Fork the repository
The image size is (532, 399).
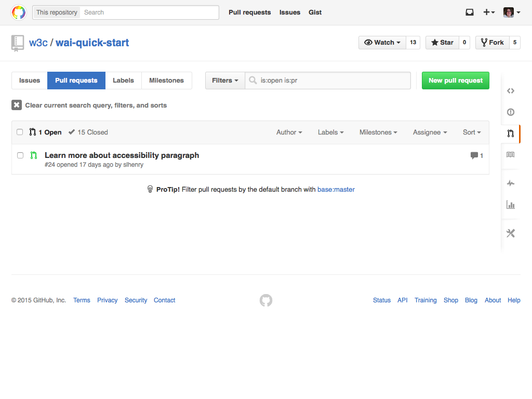493,43
